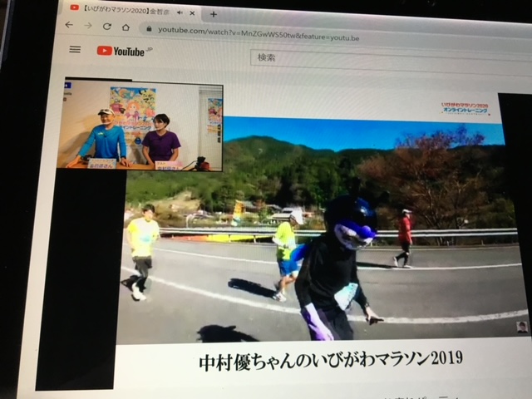532x399 pixels.
Task: Click the youtube.com address bar URL
Action: 259,33
